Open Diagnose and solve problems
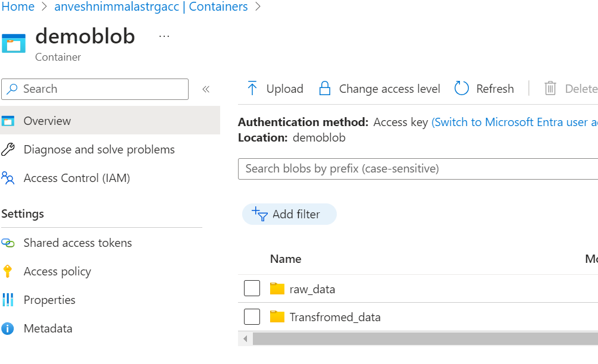598x364 pixels. [99, 149]
